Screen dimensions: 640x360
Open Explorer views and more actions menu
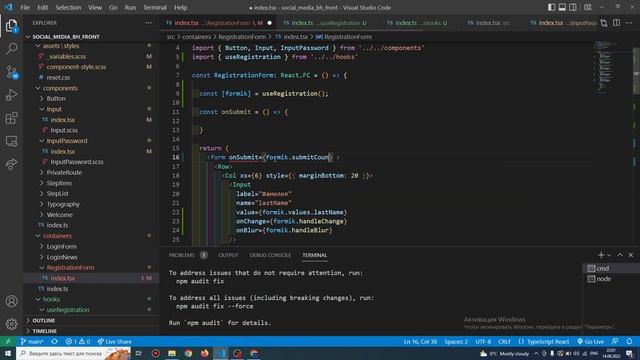148,23
